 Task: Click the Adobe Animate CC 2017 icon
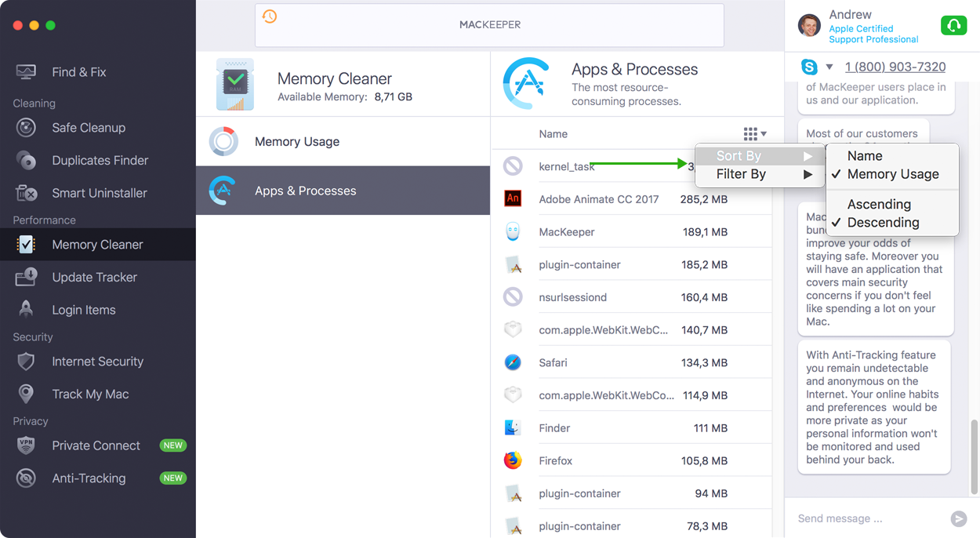point(513,199)
